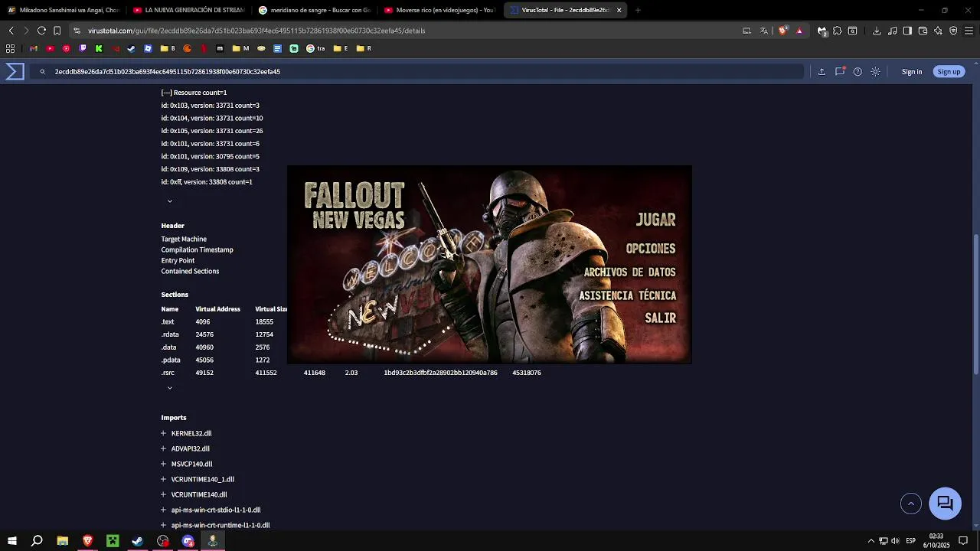Open VirusTotal notifications icon
The width and height of the screenshot is (980, 551).
point(840,71)
